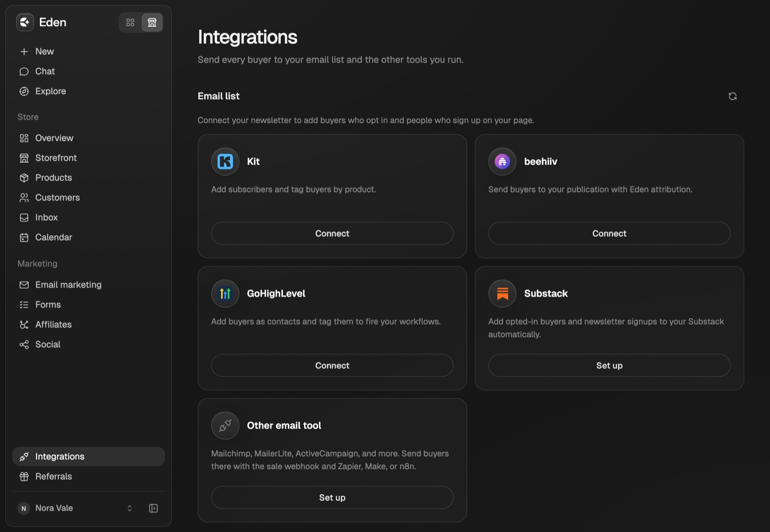Click the Other email tool title
The width and height of the screenshot is (770, 532).
pos(284,426)
